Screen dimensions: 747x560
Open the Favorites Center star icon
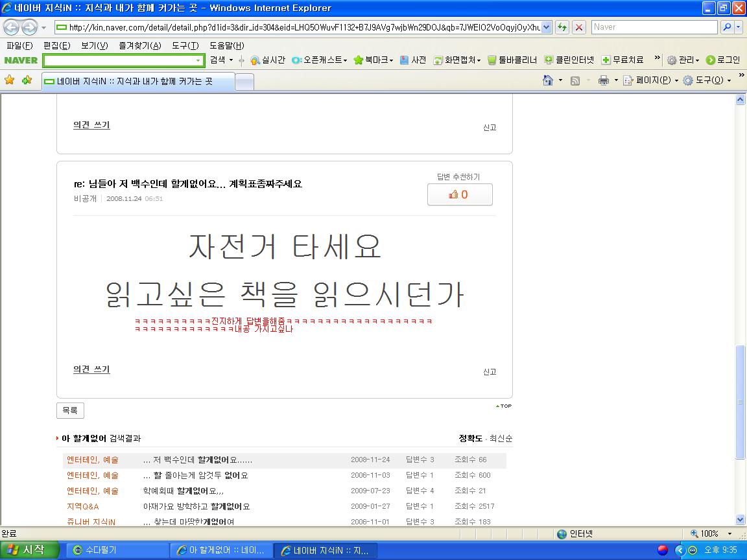pyautogui.click(x=10, y=80)
